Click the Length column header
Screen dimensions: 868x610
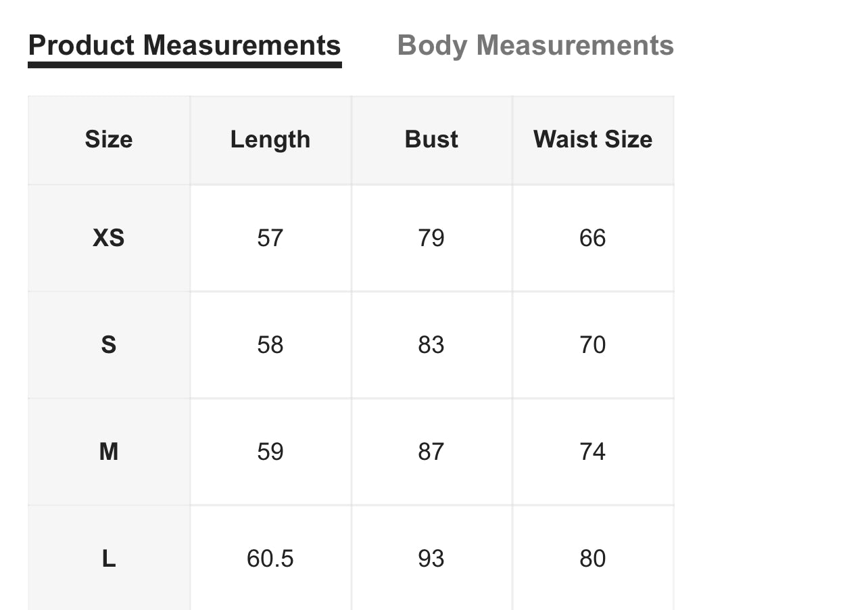click(x=270, y=139)
